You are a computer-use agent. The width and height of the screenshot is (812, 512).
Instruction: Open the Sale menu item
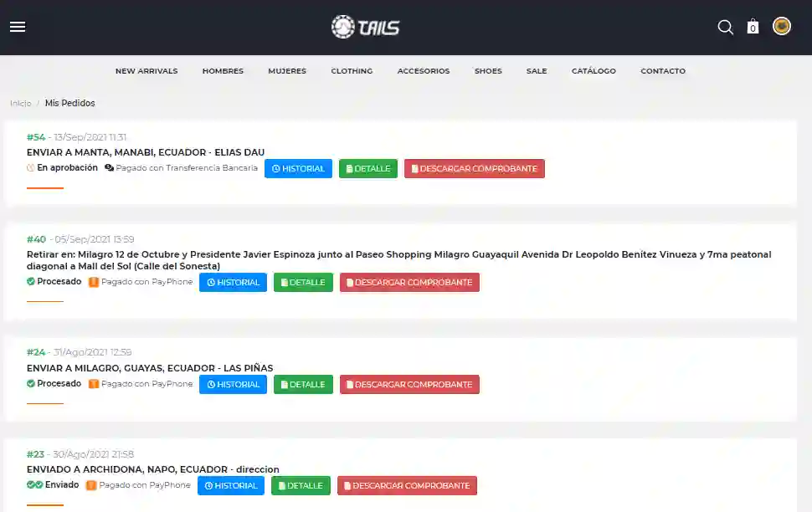pos(537,71)
